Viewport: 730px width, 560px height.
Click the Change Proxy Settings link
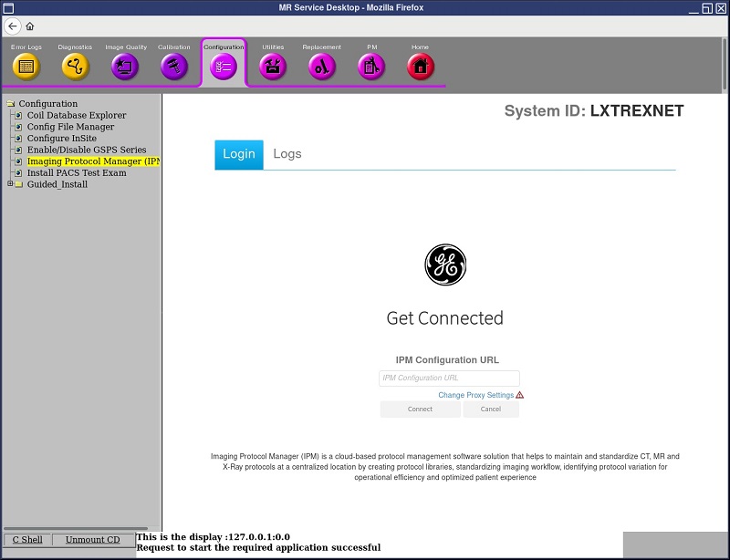(x=475, y=395)
